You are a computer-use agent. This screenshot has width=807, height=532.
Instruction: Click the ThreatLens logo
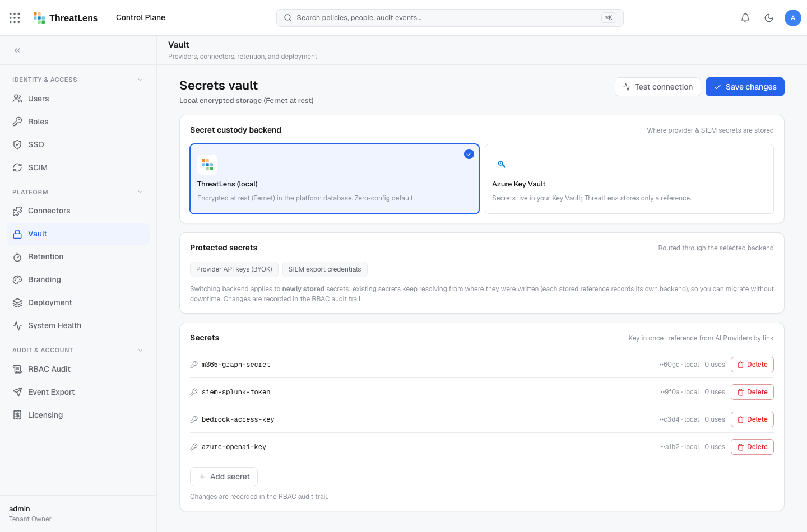click(66, 18)
